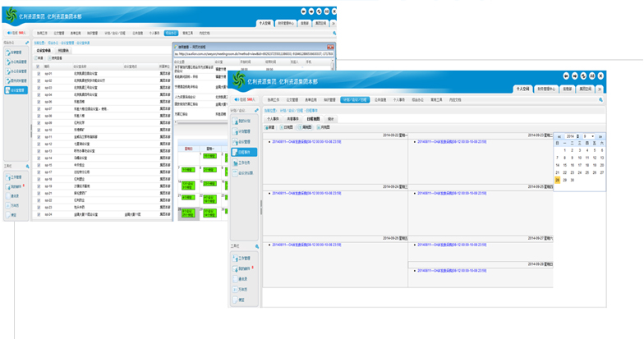Viewport: 644px width, 339px height.
Task: Tick checkbox for meeting room sp-10
Action: [38, 130]
